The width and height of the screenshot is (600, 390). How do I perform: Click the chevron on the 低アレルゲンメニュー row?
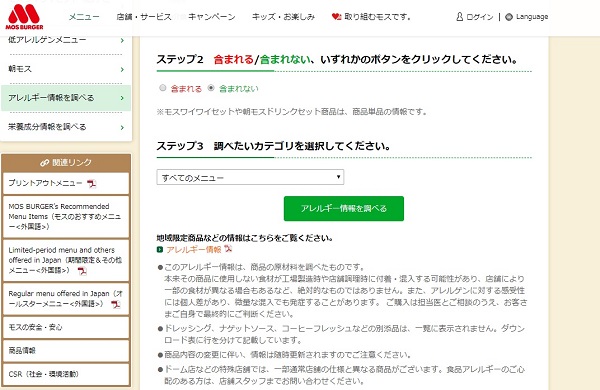(122, 40)
